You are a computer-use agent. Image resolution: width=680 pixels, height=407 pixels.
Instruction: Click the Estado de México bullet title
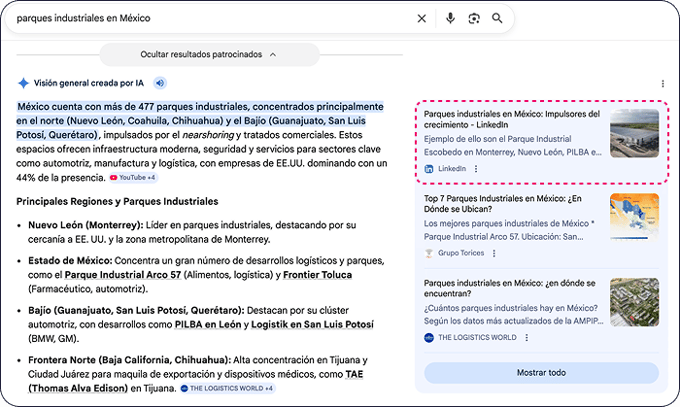(70, 261)
